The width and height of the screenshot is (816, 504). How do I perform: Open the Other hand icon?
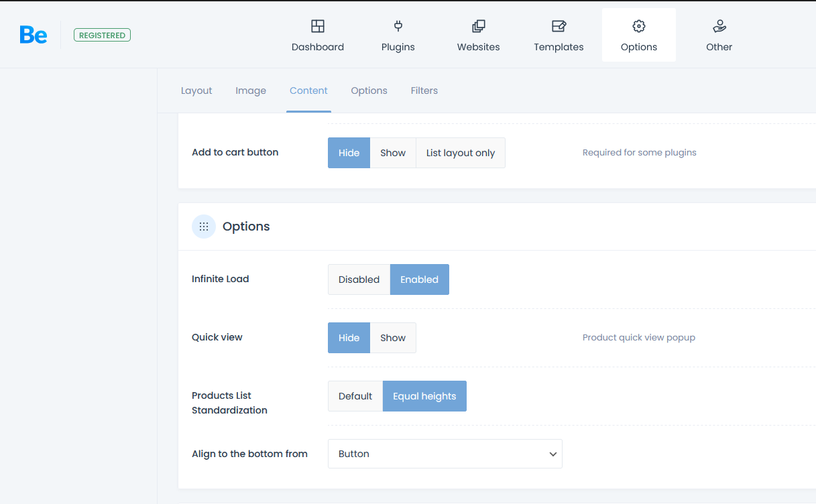[x=719, y=26]
